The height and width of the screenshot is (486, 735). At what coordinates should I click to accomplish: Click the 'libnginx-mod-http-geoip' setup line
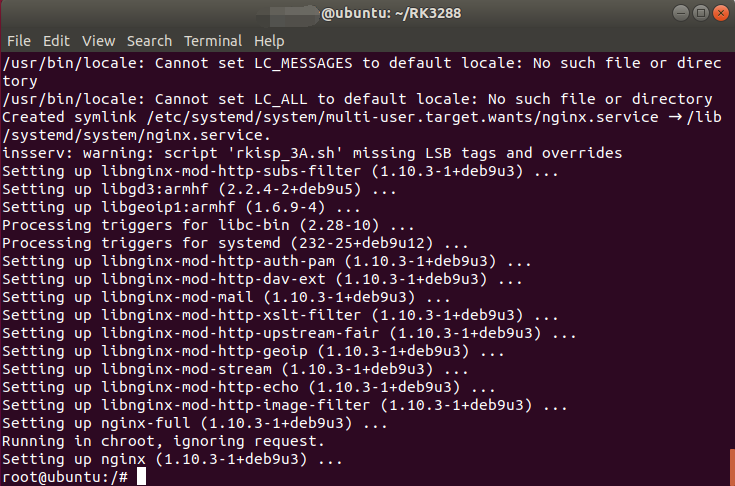[x=253, y=351]
